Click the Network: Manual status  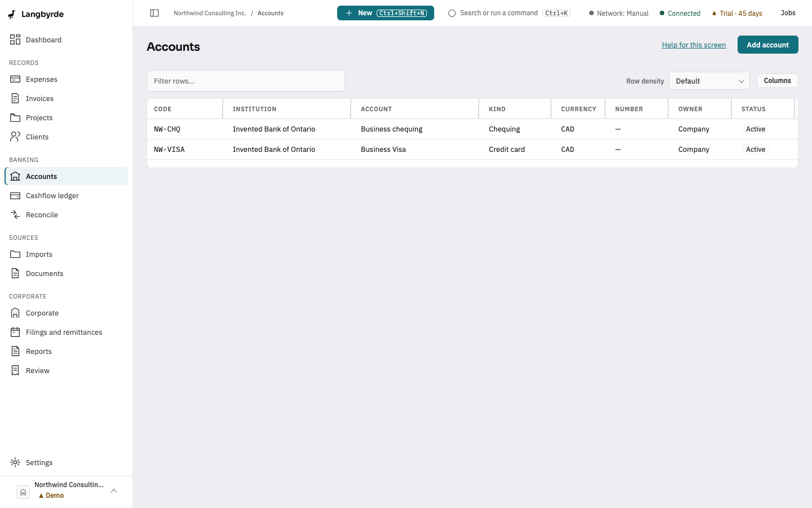(x=619, y=13)
